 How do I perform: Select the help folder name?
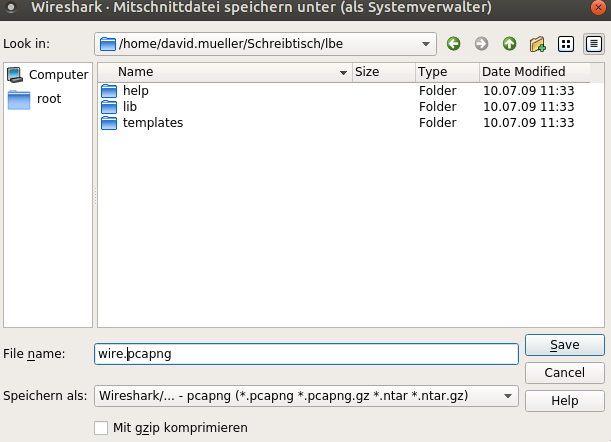click(136, 90)
